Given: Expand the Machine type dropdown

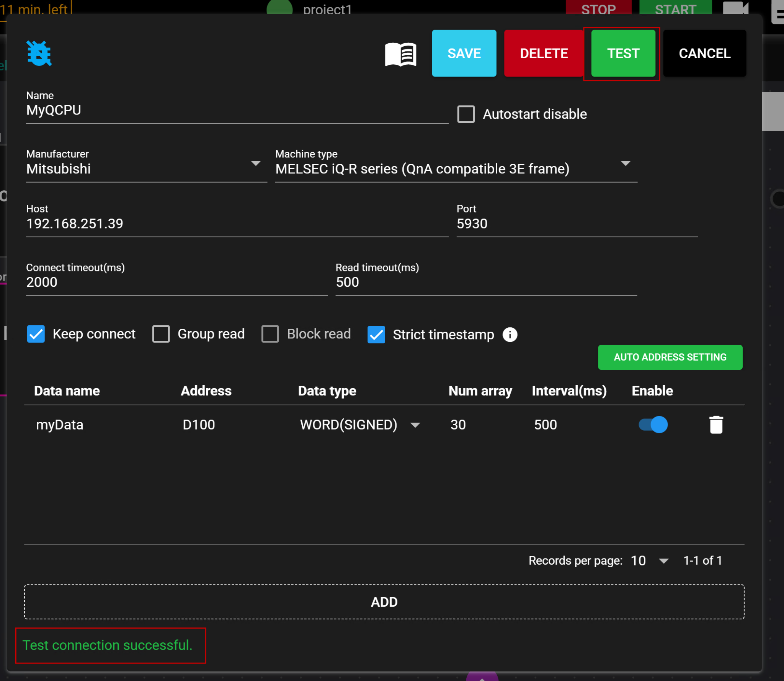Looking at the screenshot, I should (625, 164).
